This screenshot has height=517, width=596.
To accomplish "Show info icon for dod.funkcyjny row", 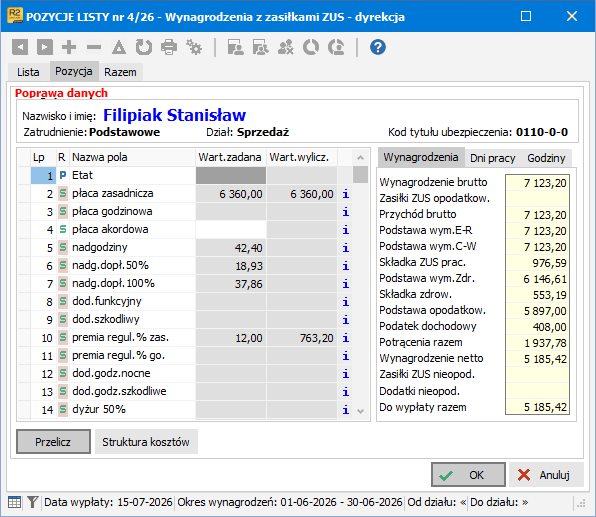I will click(x=346, y=302).
